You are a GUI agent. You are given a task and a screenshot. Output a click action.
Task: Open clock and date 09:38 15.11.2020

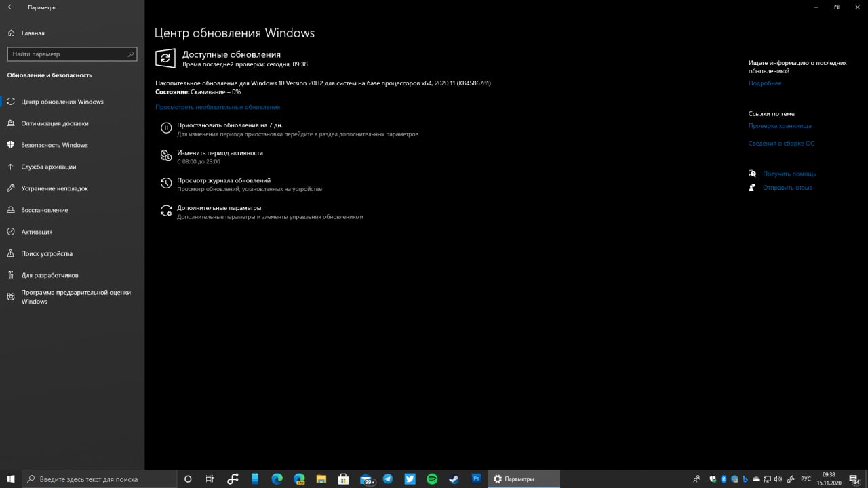pyautogui.click(x=829, y=479)
